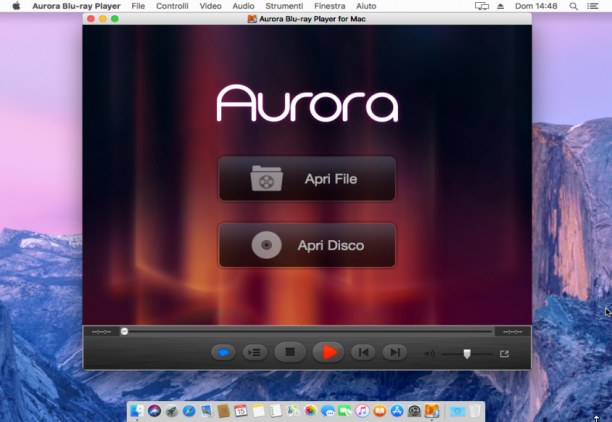
Task: Click the Apri Disco button
Action: point(307,245)
